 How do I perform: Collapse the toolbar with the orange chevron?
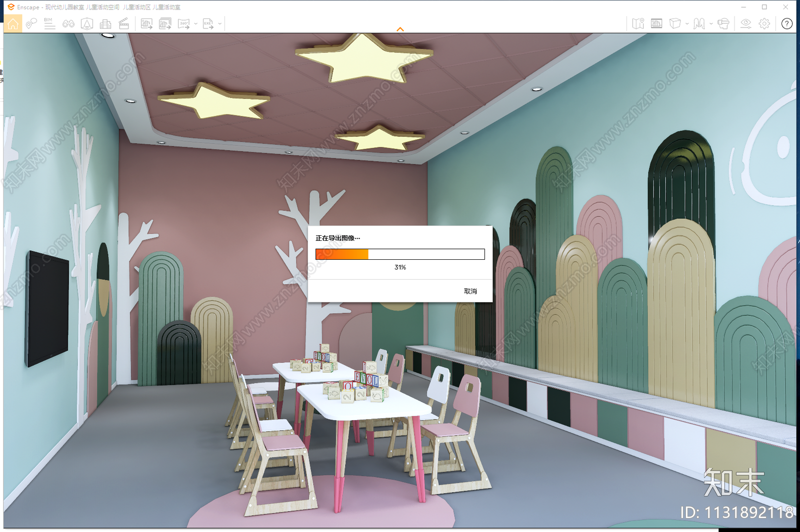400,29
